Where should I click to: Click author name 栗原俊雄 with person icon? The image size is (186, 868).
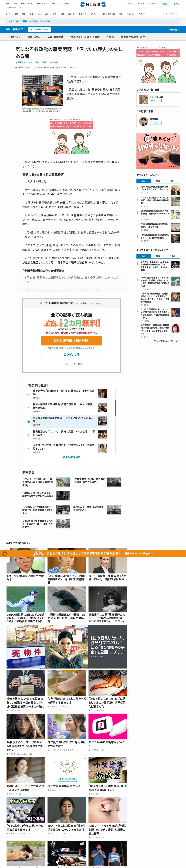(20, 62)
